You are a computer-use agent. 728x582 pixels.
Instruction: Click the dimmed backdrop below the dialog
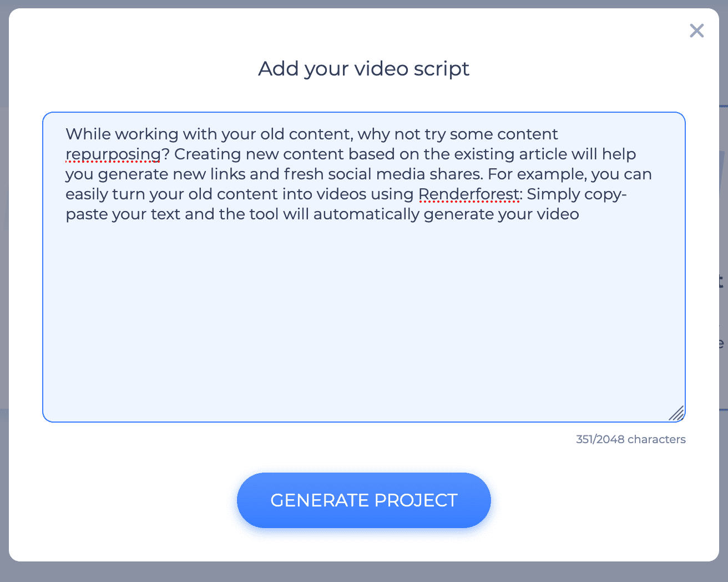pos(363,573)
